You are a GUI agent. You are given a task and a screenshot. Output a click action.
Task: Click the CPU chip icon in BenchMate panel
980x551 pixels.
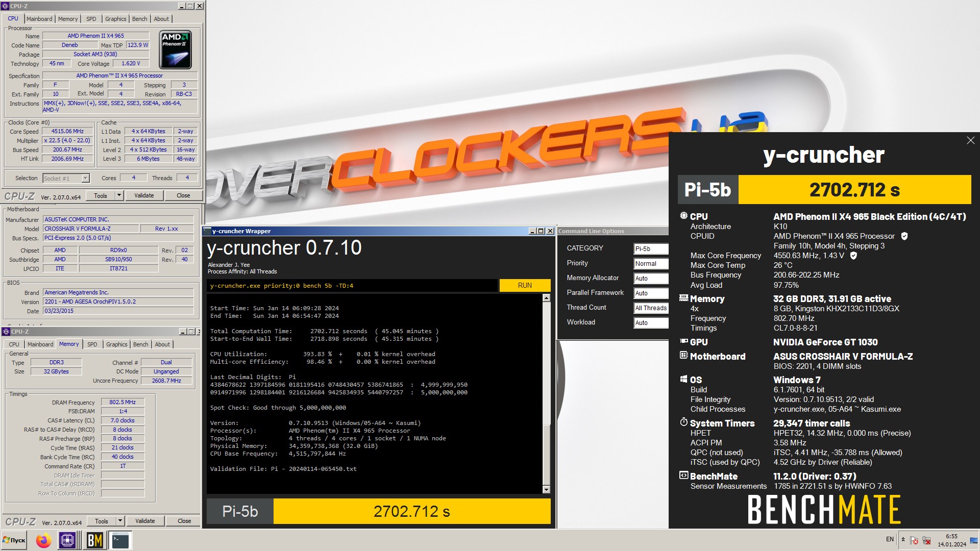[x=683, y=216]
